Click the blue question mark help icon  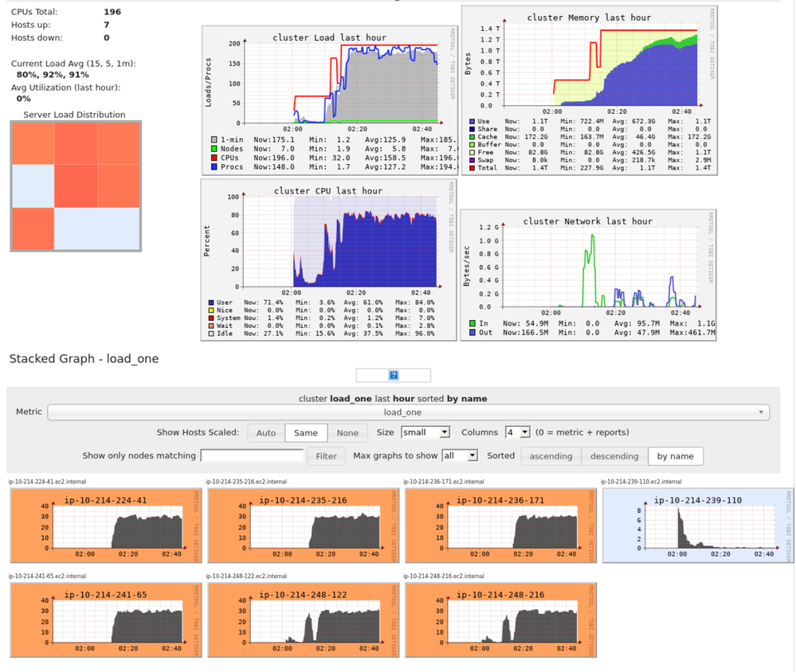tap(394, 375)
